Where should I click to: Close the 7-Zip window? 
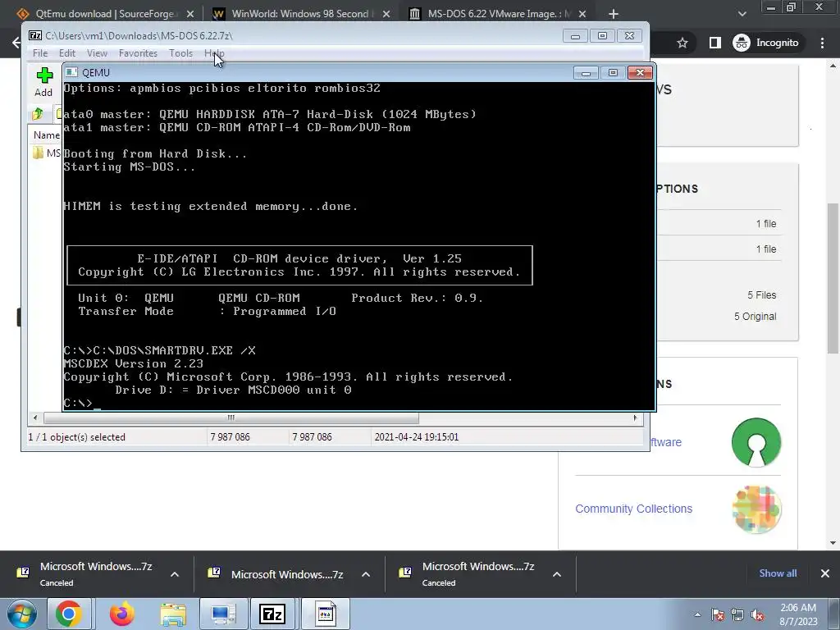pos(629,36)
